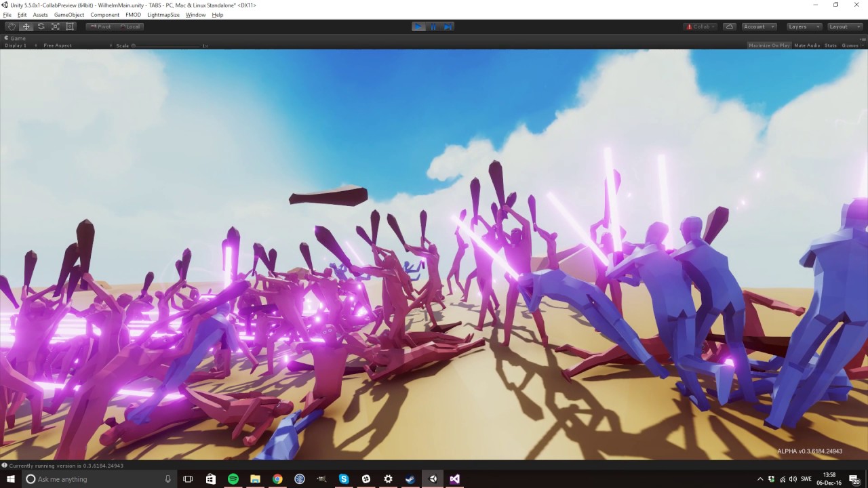
Task: Select the Hand tool in Unity toolbar
Action: point(12,26)
